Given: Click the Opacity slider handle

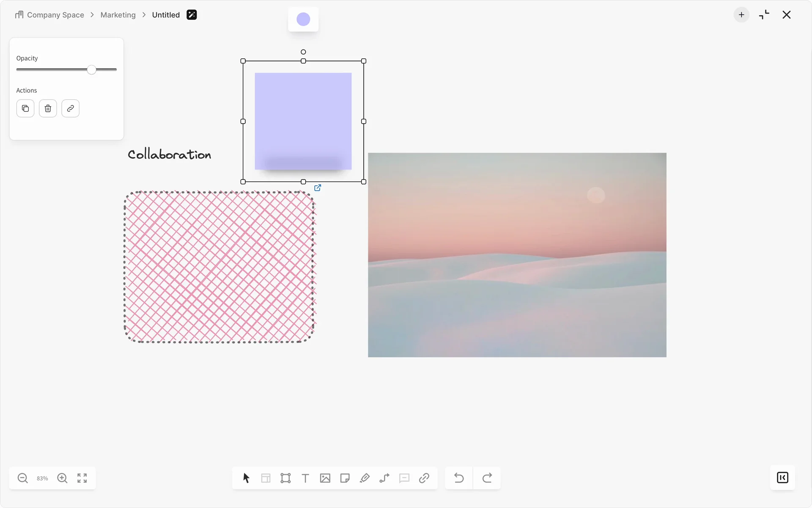Looking at the screenshot, I should [92, 70].
